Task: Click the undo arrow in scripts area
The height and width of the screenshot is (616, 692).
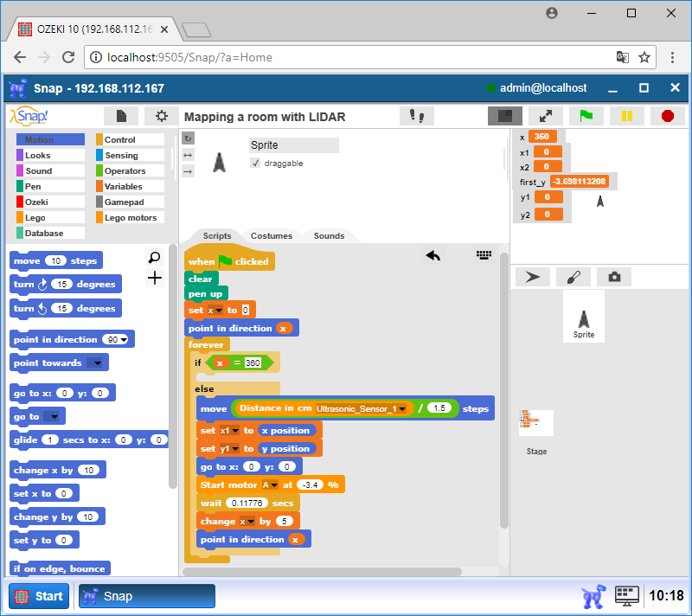Action: (433, 255)
